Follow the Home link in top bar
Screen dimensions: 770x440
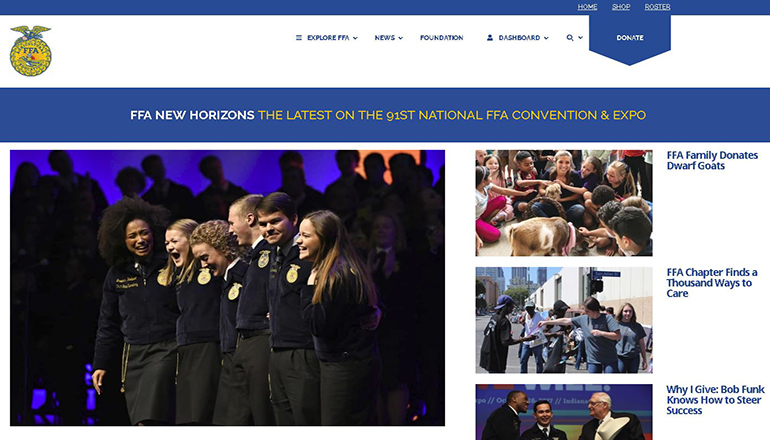[x=587, y=7]
